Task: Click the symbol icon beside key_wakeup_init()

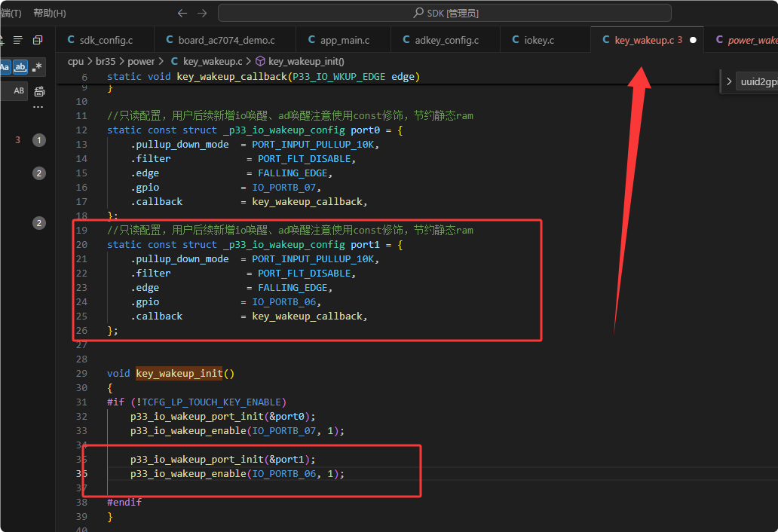Action: [x=261, y=62]
